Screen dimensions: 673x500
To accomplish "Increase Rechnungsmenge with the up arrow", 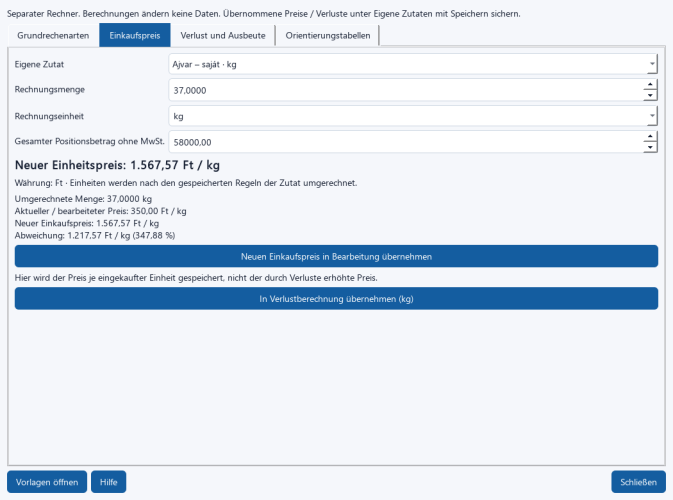I will 650,85.
